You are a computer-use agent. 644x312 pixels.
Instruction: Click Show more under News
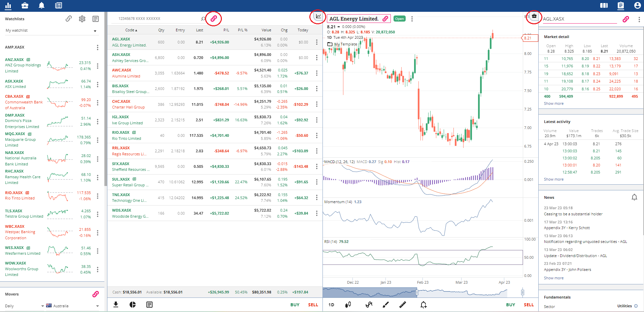click(554, 278)
